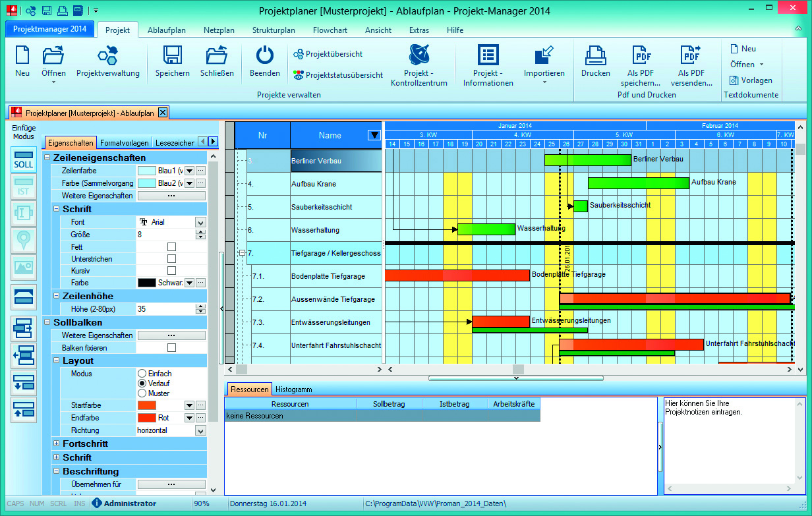Open the Flowchart tab
The image size is (812, 516).
(x=330, y=30)
